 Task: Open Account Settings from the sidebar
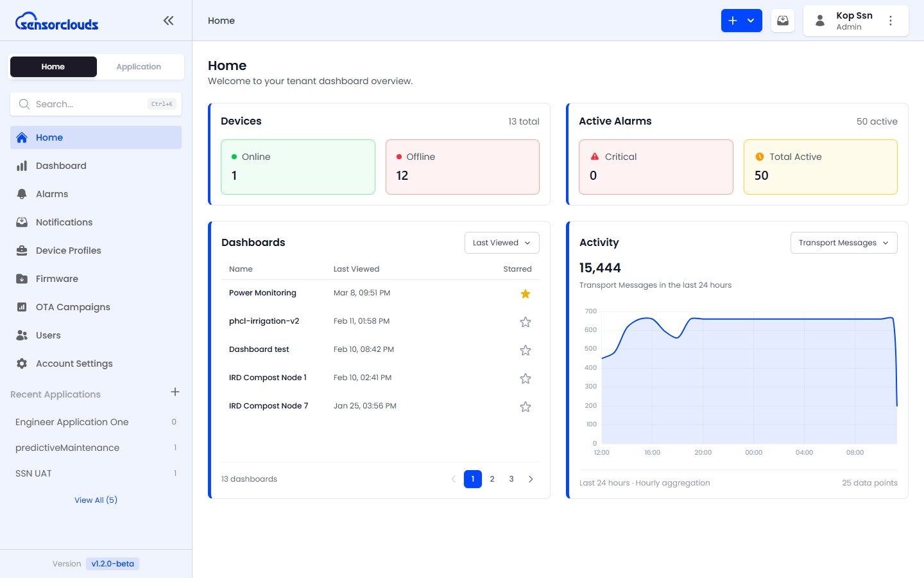(x=21, y=363)
